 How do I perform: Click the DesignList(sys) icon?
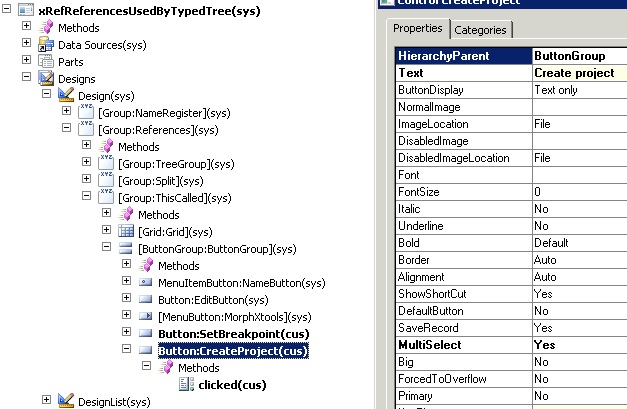(x=66, y=401)
